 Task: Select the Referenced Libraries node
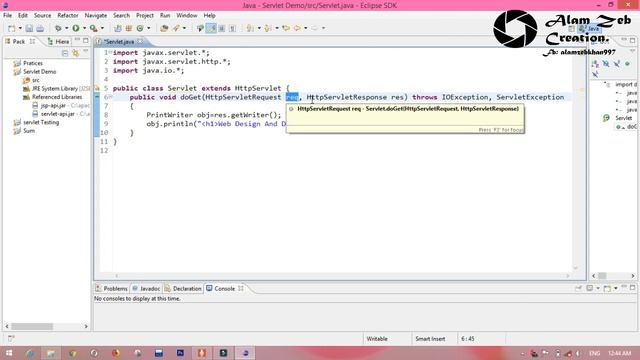[53, 97]
